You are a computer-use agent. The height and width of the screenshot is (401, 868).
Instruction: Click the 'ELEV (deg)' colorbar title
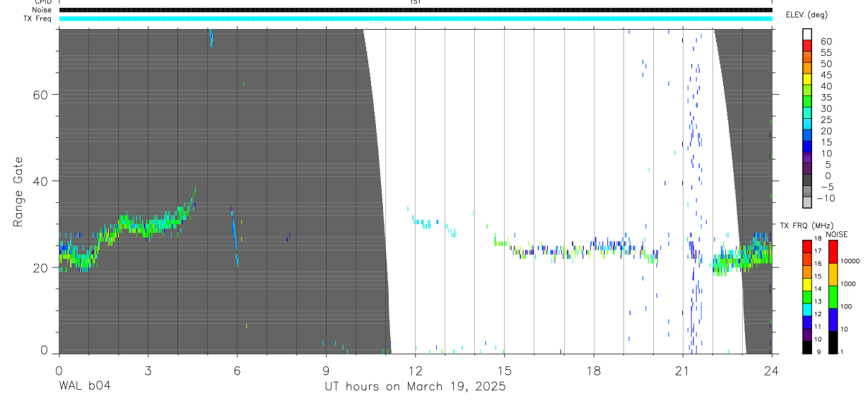click(x=807, y=15)
